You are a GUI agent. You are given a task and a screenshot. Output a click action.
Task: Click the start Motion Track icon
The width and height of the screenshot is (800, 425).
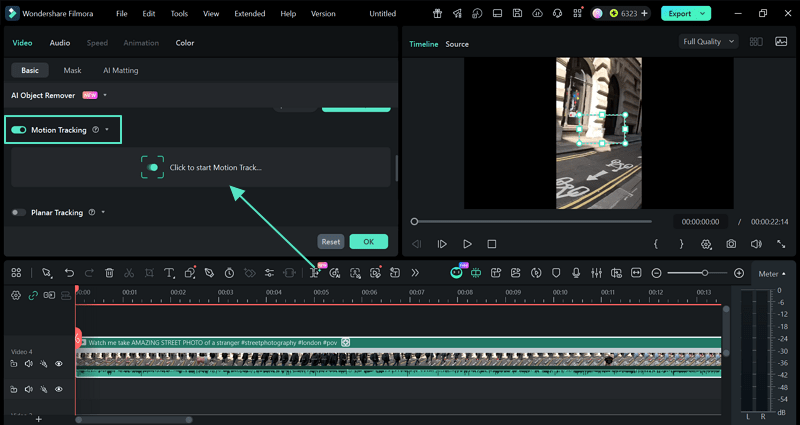click(152, 168)
